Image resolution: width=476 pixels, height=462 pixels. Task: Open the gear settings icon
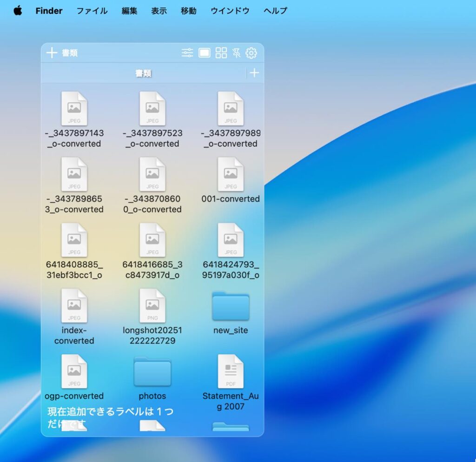pyautogui.click(x=251, y=53)
